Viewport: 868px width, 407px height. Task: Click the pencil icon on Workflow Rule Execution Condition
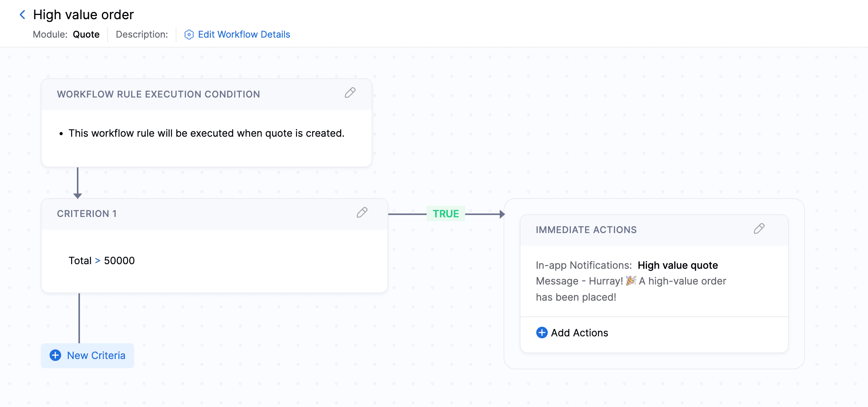[x=350, y=93]
